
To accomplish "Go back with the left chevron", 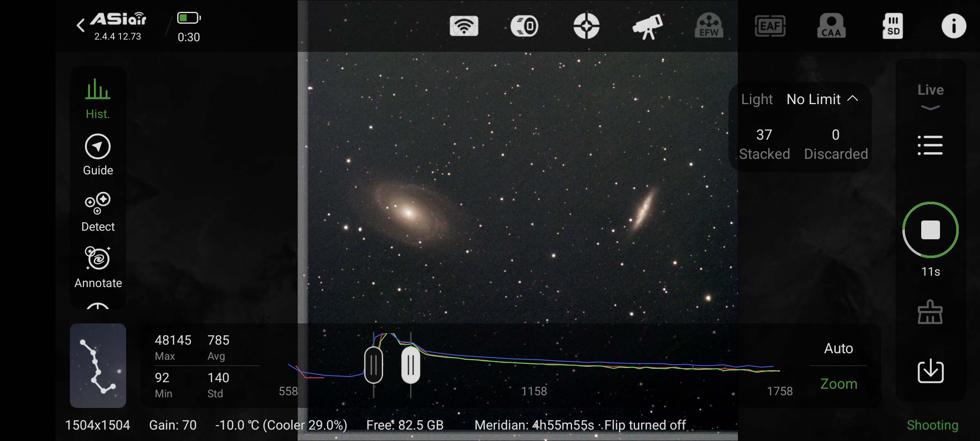I will tap(81, 25).
